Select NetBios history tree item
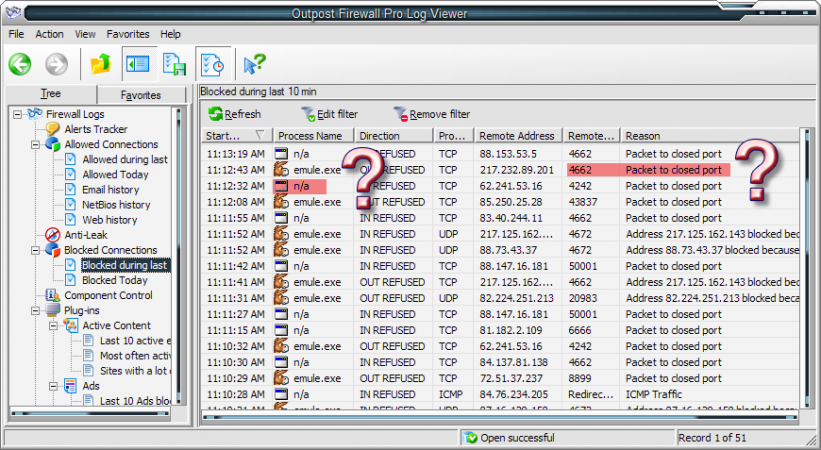 (x=116, y=205)
